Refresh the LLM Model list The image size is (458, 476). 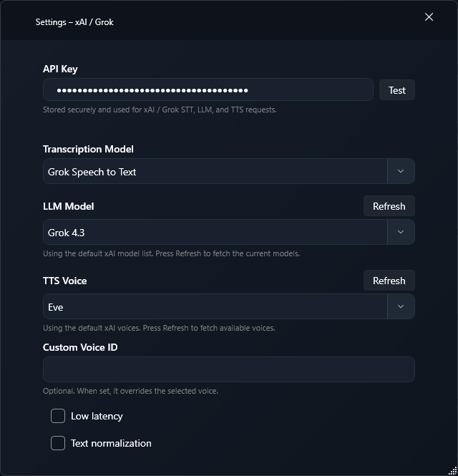(x=389, y=206)
